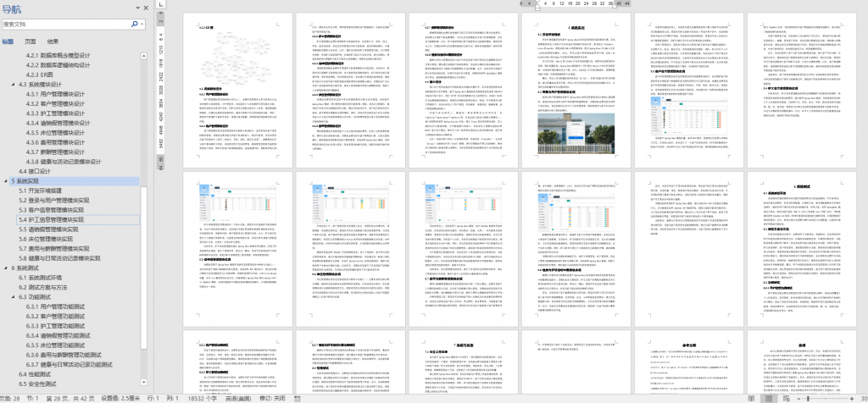Image resolution: width=868 pixels, height=403 pixels.
Task: Collapse the 4.3 系统模块设计 heading
Action: (14, 85)
